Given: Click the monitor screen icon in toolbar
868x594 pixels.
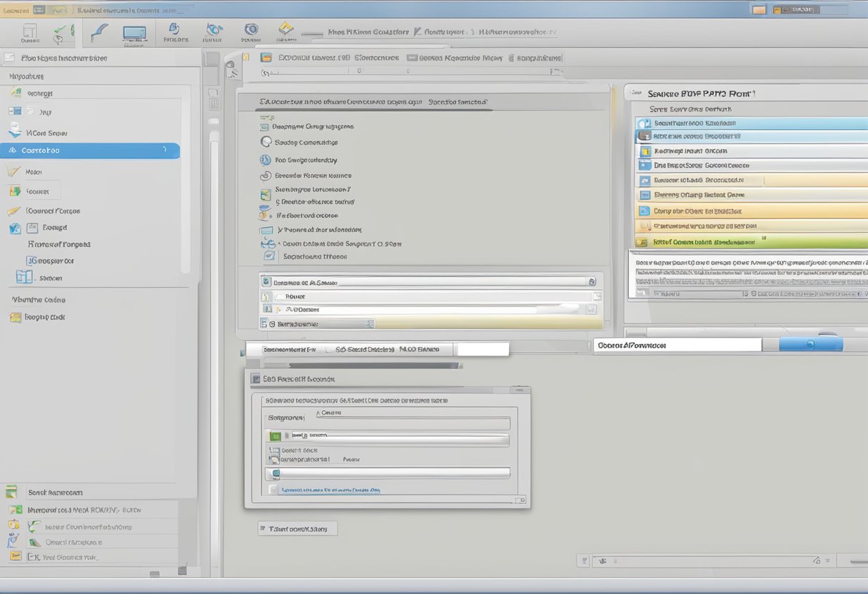Looking at the screenshot, I should 134,33.
